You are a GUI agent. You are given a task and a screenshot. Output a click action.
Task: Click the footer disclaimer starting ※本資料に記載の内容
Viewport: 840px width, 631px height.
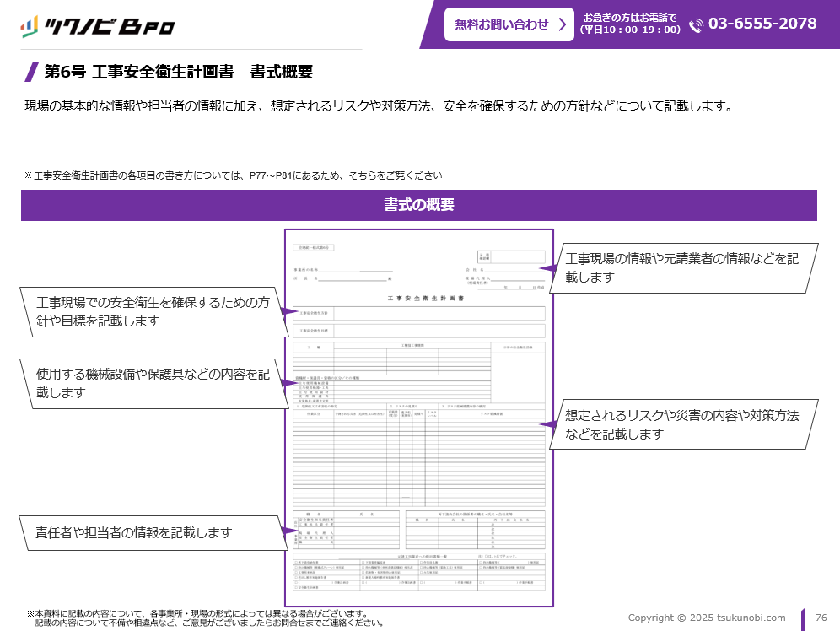click(x=205, y=618)
